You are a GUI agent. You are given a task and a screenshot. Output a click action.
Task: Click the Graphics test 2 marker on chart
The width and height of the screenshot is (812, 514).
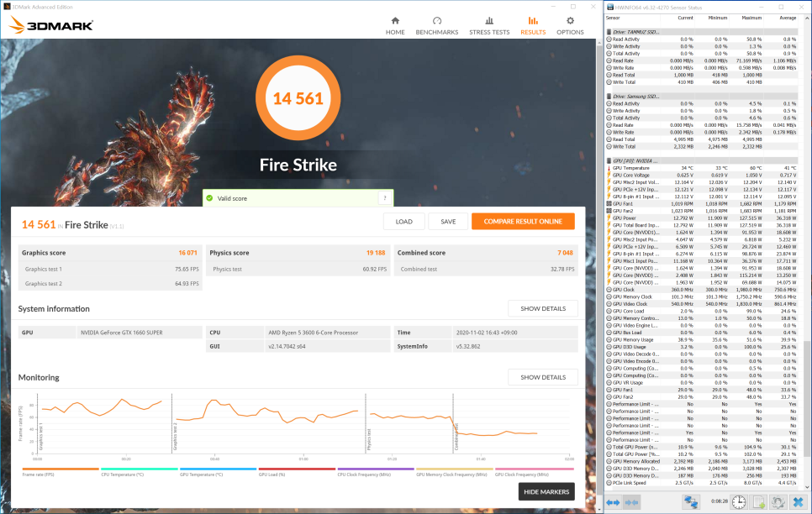pos(175,435)
